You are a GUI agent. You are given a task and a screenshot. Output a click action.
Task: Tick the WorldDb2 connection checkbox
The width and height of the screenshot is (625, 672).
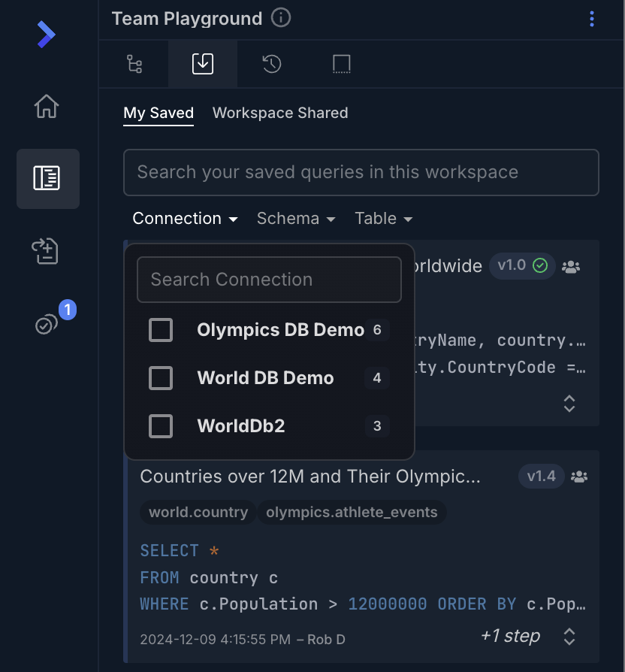[x=161, y=426]
